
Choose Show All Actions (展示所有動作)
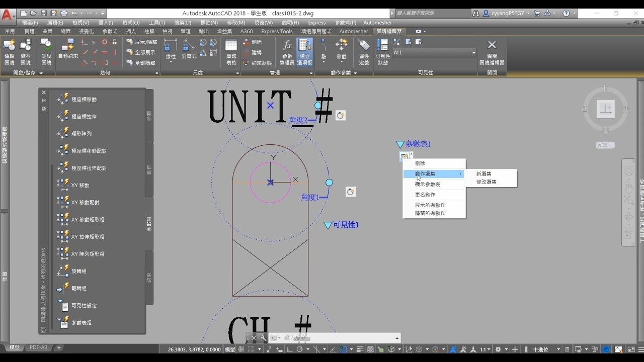[434, 205]
